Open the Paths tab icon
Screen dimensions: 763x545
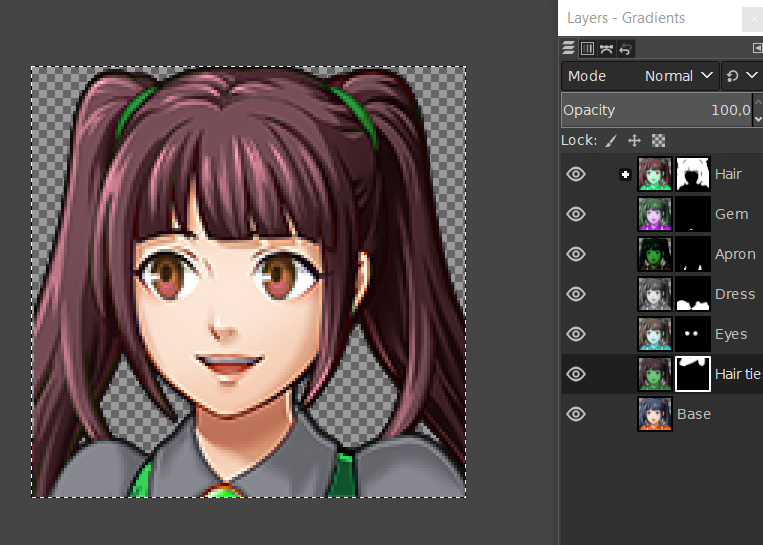tap(606, 49)
